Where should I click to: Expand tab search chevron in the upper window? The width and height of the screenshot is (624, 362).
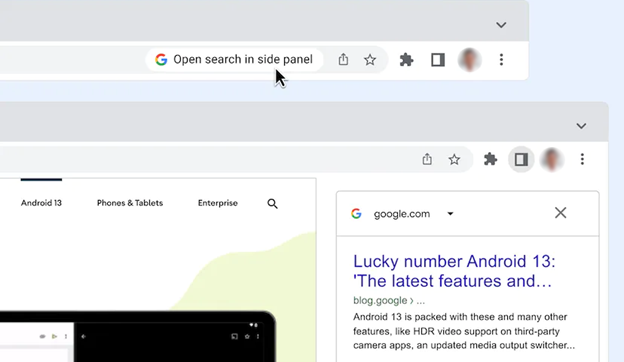click(x=501, y=25)
